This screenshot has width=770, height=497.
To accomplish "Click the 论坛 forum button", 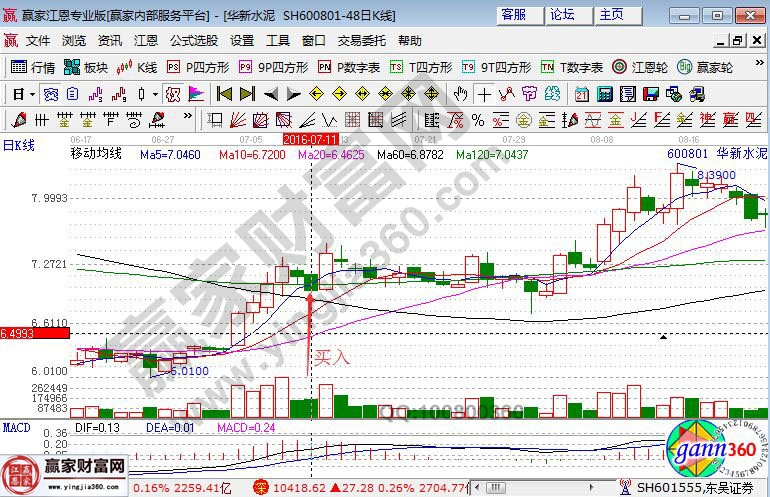I will tap(563, 15).
